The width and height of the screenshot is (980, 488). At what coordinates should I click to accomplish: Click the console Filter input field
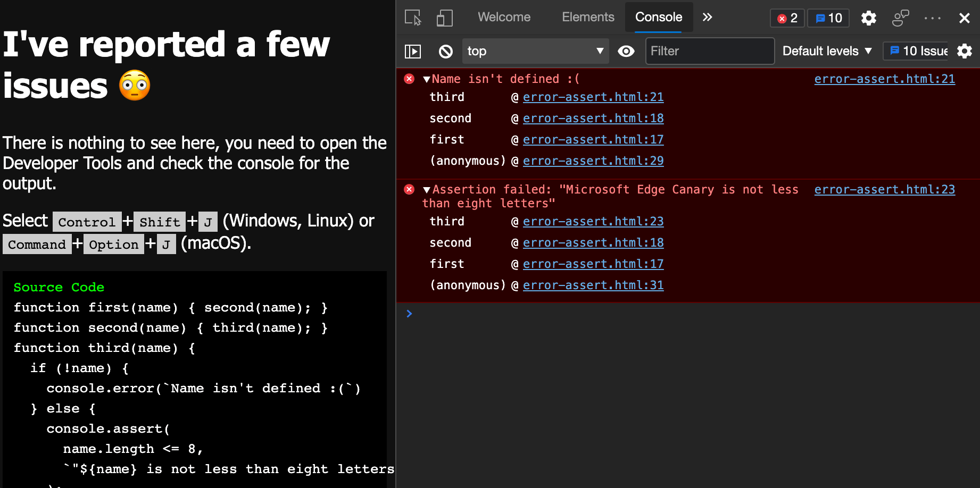point(710,51)
